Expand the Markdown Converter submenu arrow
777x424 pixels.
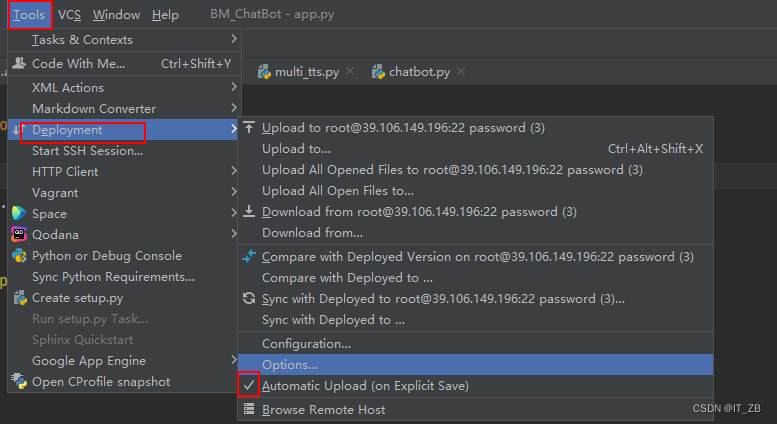[234, 107]
